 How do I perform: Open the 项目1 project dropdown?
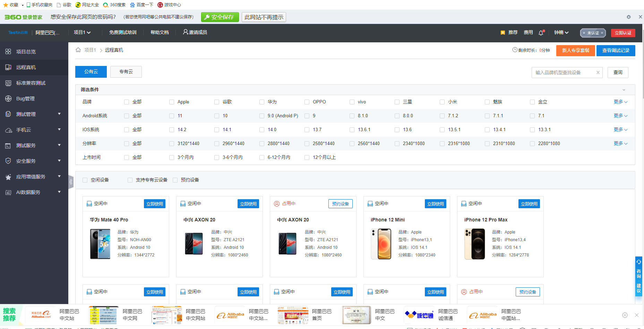[82, 32]
